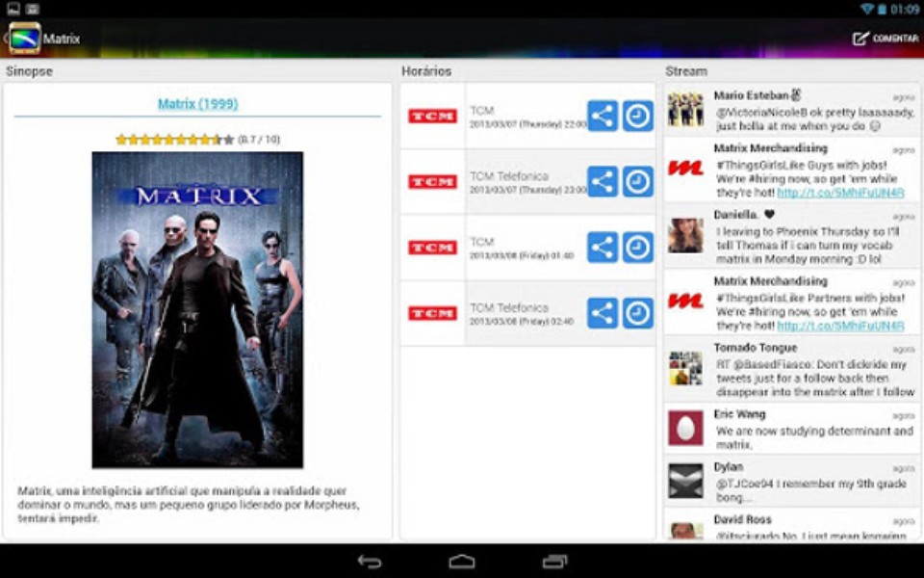Open Tornado Tongue's avatar
The width and height of the screenshot is (924, 578).
(x=685, y=368)
